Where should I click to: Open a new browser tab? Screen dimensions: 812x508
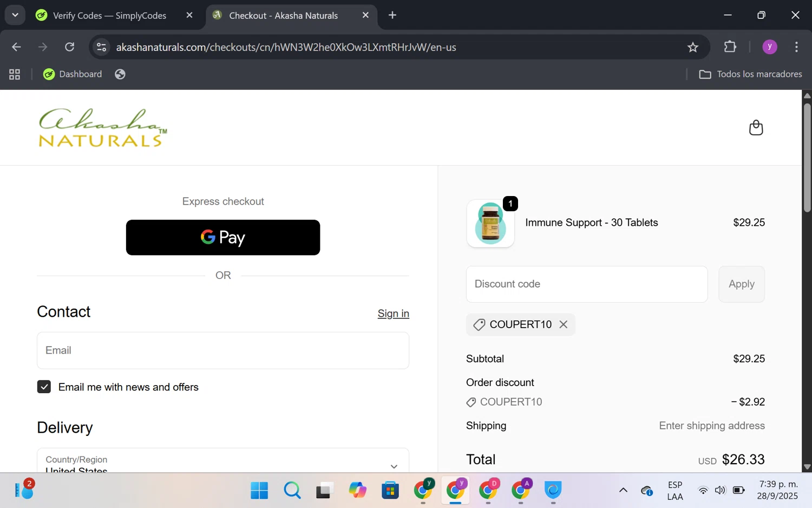click(392, 15)
